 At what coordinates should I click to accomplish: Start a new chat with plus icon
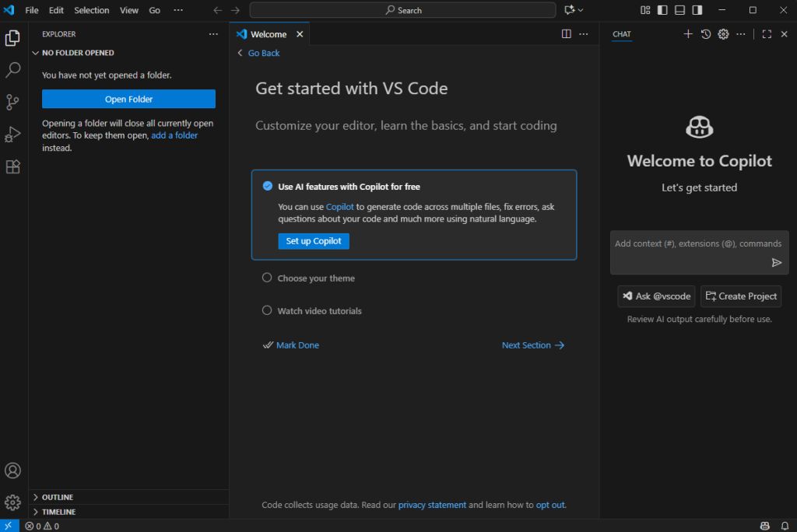[688, 34]
